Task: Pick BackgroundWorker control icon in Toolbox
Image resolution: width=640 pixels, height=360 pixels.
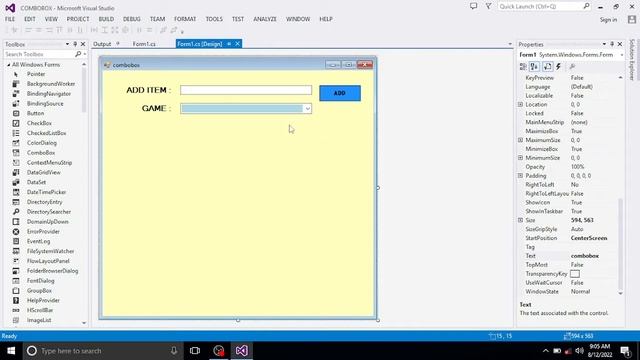Action: point(16,84)
